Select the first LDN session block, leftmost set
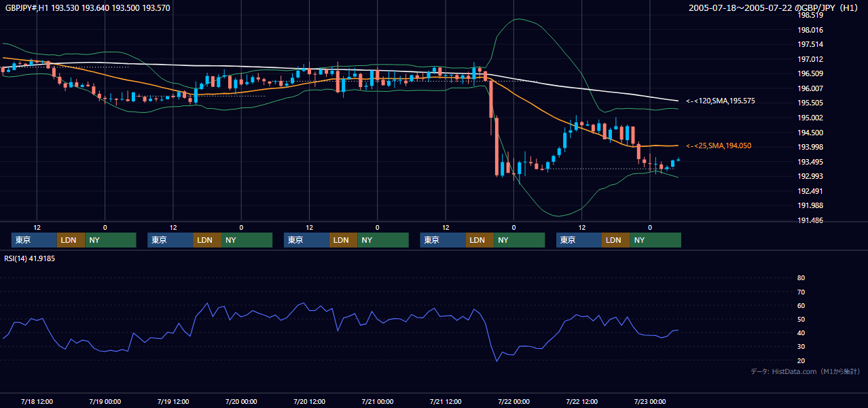This screenshot has height=408, width=868. [x=71, y=240]
